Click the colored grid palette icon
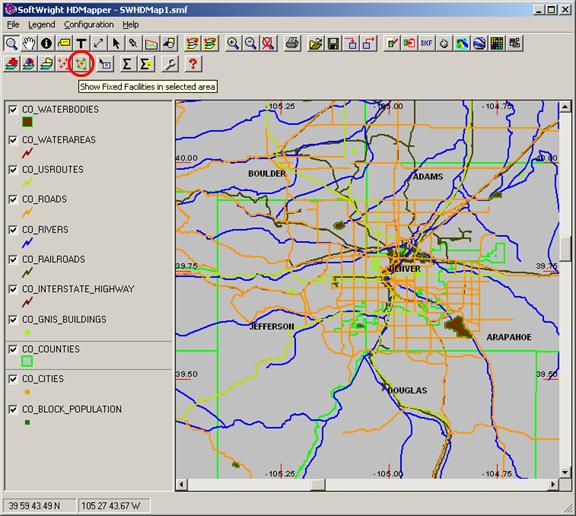 click(x=497, y=44)
